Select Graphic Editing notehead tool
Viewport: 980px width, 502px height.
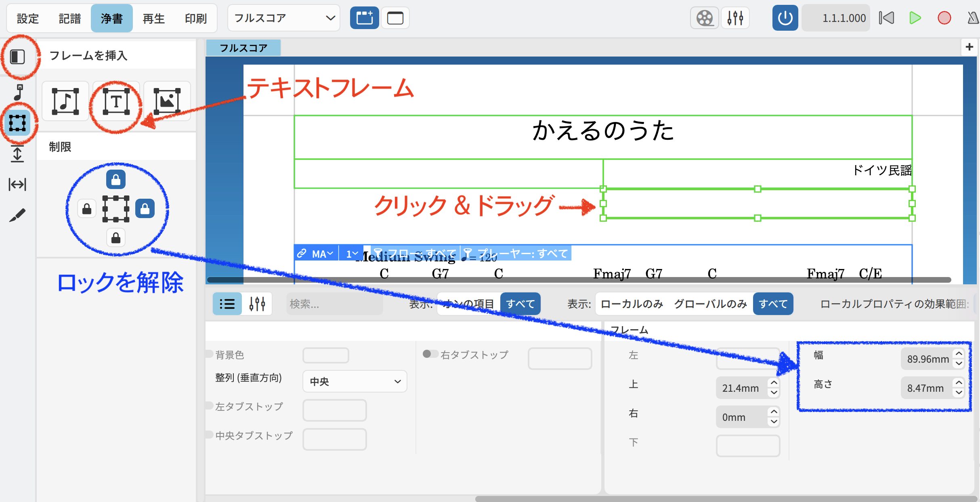click(17, 92)
